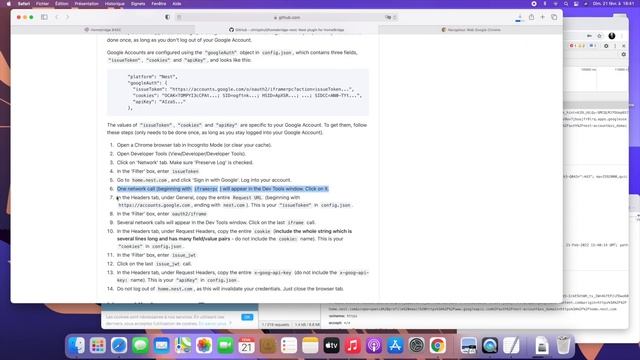Open the Présentation menu
This screenshot has width=640, height=360.
point(87,4)
